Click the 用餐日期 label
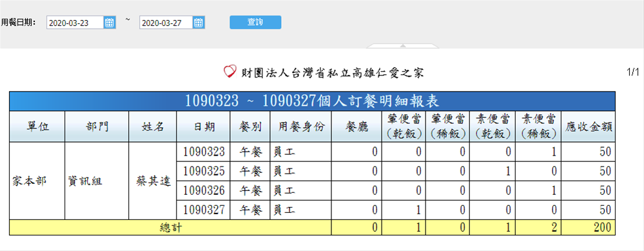This screenshot has width=644, height=251. point(19,22)
